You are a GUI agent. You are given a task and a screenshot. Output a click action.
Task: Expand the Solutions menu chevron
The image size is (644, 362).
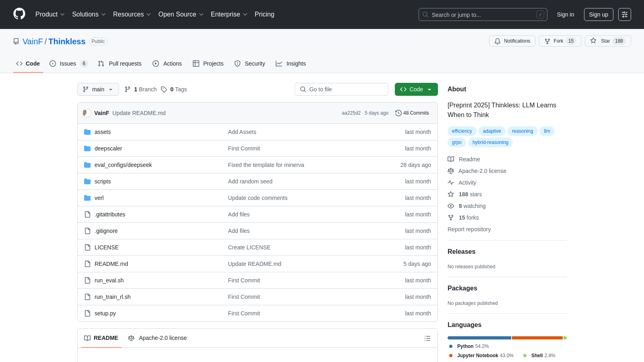104,14
